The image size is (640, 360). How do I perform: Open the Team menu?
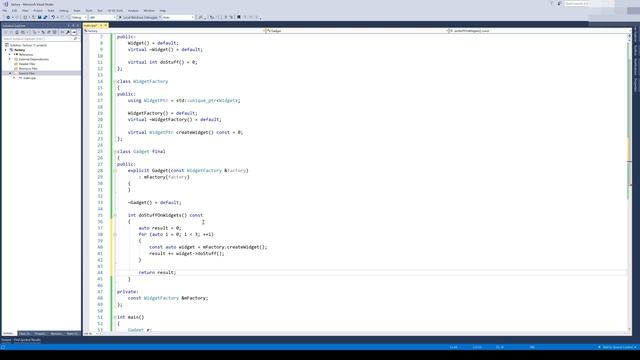77,11
